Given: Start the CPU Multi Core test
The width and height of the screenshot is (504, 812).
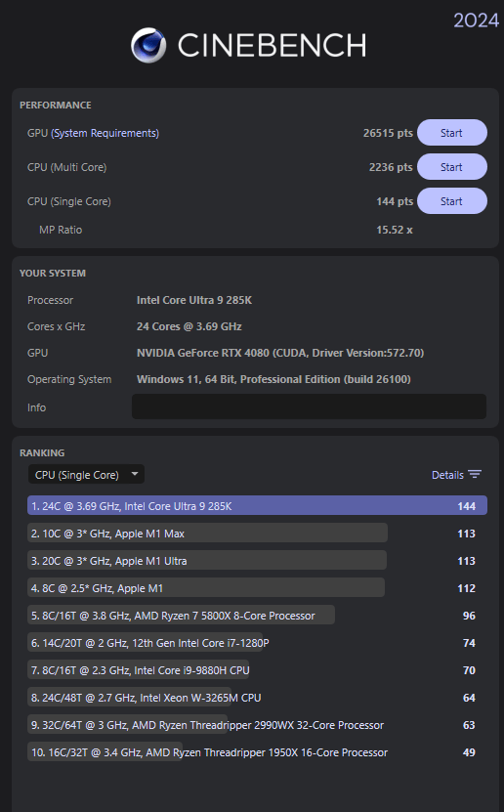Looking at the screenshot, I should tap(451, 167).
